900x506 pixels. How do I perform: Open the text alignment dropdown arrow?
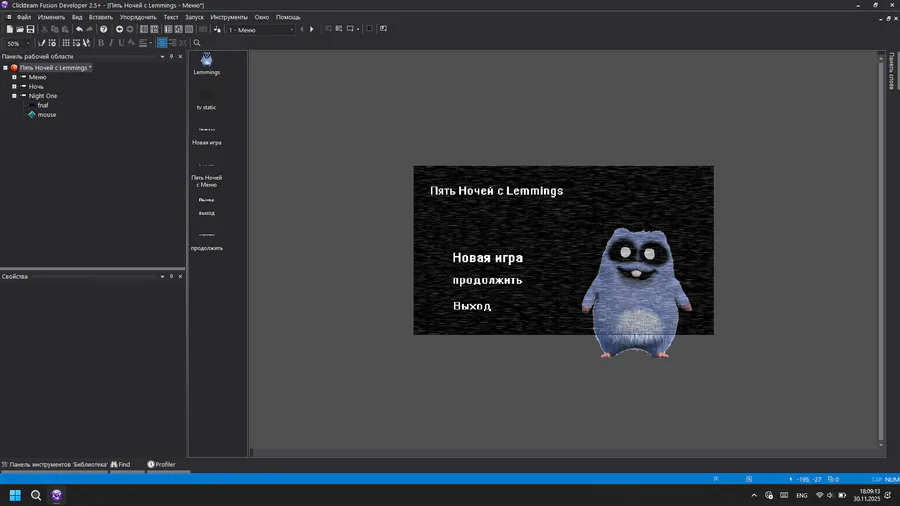(x=151, y=43)
